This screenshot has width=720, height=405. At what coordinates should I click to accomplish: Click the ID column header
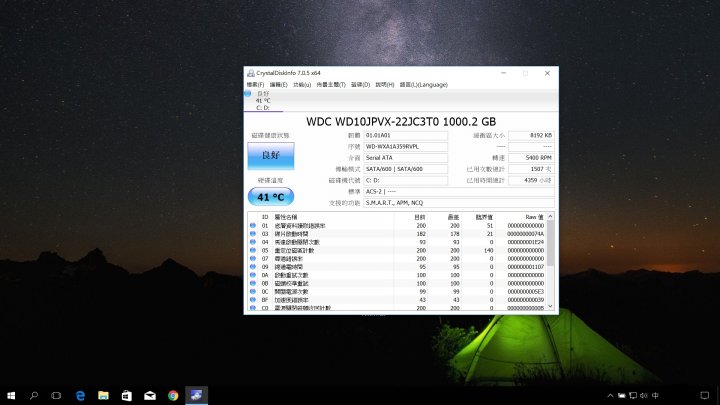click(265, 217)
